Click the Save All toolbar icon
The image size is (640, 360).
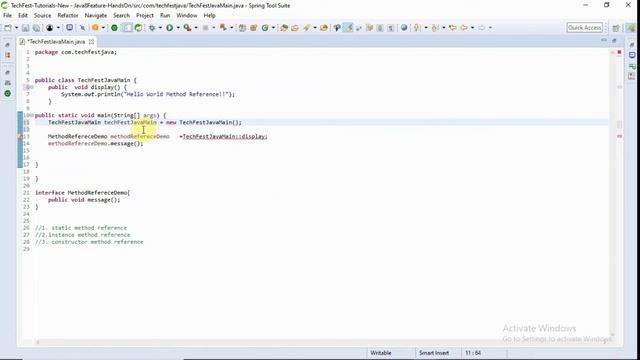pyautogui.click(x=36, y=28)
